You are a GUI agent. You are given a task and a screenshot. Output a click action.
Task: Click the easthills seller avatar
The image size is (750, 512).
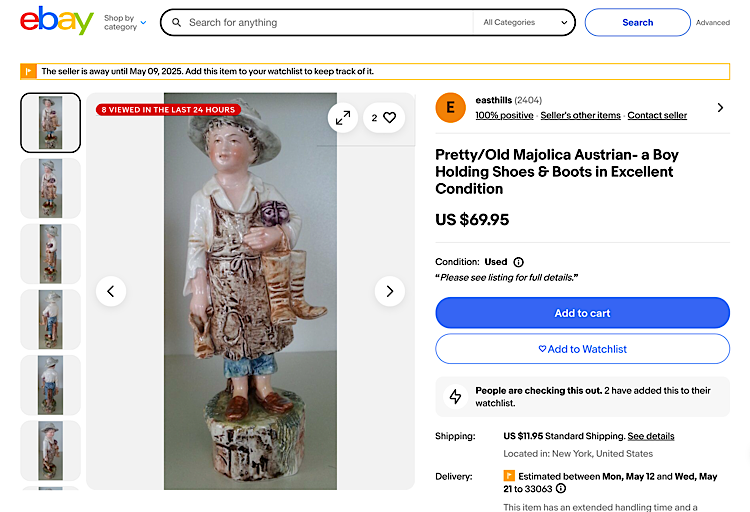click(451, 107)
